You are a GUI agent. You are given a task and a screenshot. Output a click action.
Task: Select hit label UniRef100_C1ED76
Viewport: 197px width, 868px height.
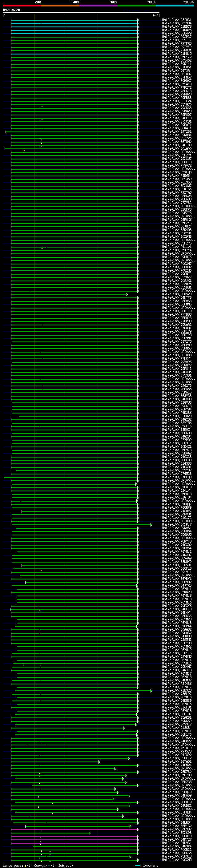click(x=177, y=26)
